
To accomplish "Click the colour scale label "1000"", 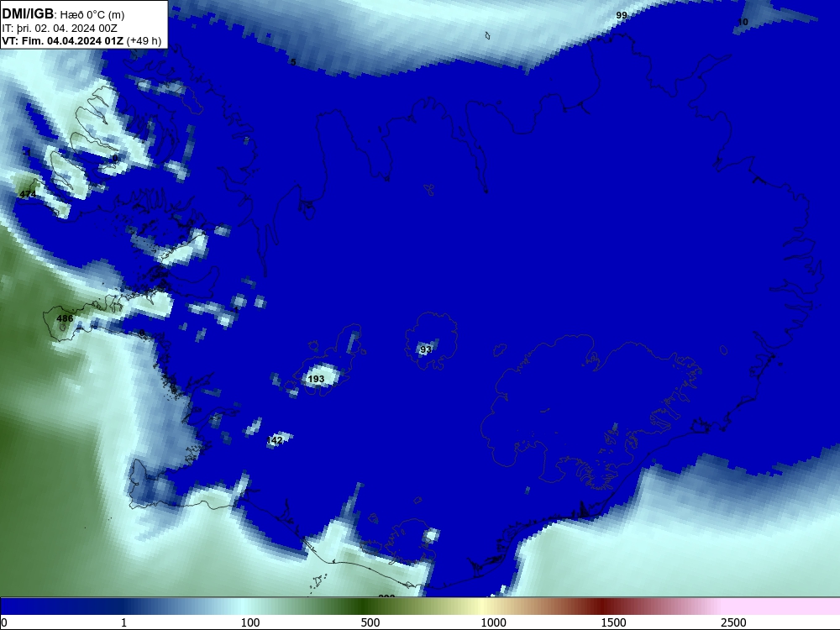I will pyautogui.click(x=493, y=622).
